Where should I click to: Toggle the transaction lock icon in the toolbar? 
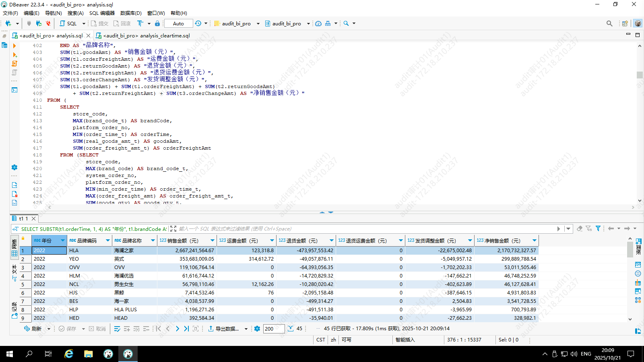click(x=157, y=23)
